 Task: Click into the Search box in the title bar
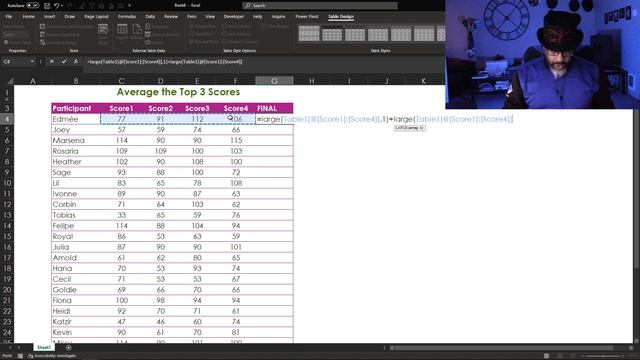(320, 5)
